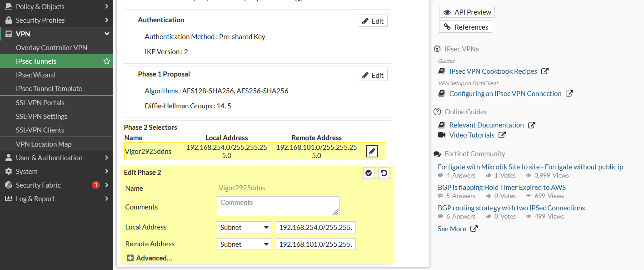Select SSL-VPN Settings in sidebar
Image resolution: width=644 pixels, height=270 pixels.
(x=41, y=117)
